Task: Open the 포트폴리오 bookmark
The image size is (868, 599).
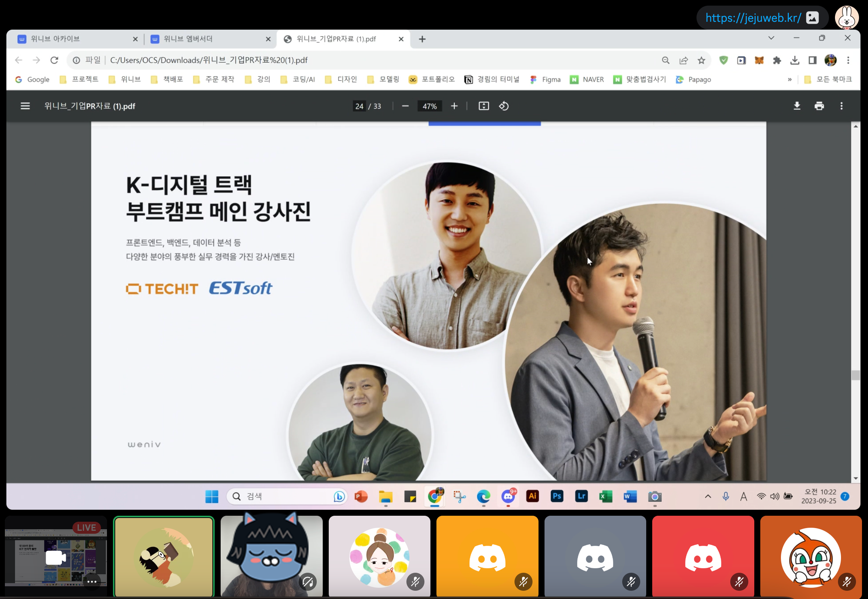Action: 432,80
